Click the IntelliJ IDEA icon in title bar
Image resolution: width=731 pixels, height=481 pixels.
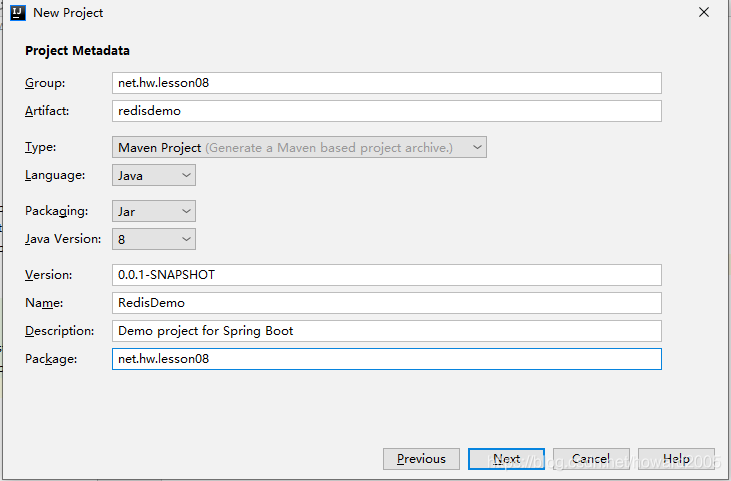pyautogui.click(x=18, y=13)
